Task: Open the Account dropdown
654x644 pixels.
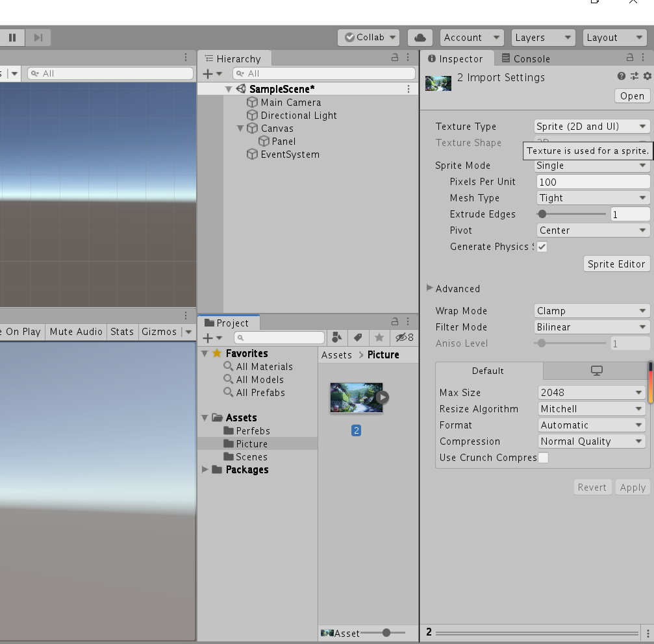Action: pyautogui.click(x=472, y=38)
